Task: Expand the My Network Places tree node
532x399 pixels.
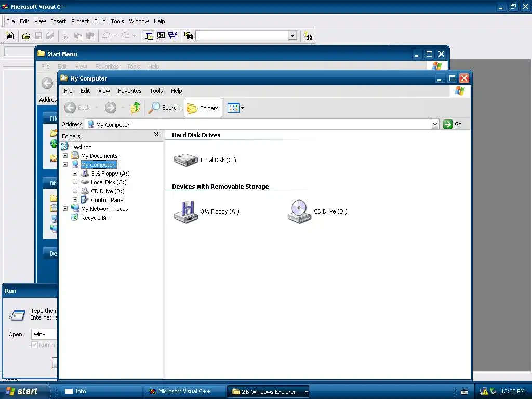Action: [65, 209]
